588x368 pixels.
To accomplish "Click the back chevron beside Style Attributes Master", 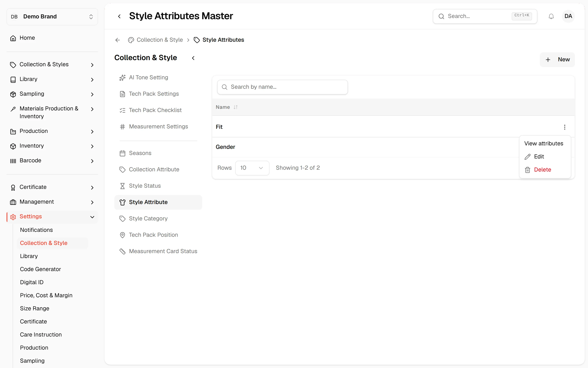I will coord(119,16).
